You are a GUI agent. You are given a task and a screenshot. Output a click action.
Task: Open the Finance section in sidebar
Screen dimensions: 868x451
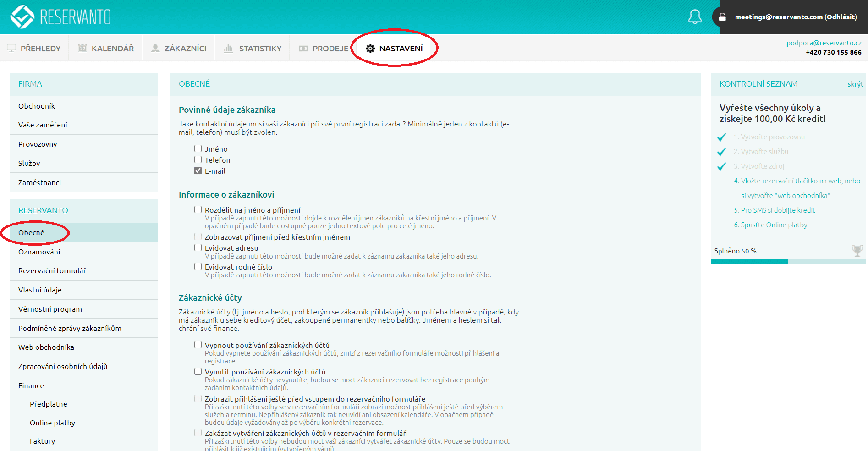coord(31,385)
